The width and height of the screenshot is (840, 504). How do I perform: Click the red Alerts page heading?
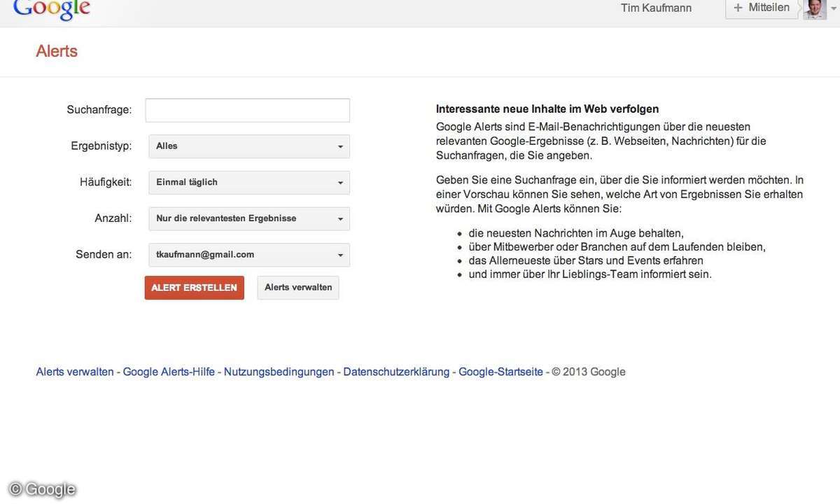tap(57, 51)
